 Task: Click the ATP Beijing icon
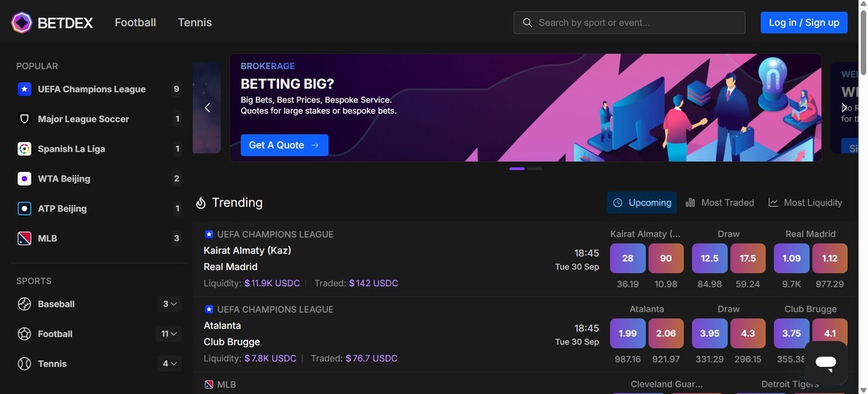point(24,209)
